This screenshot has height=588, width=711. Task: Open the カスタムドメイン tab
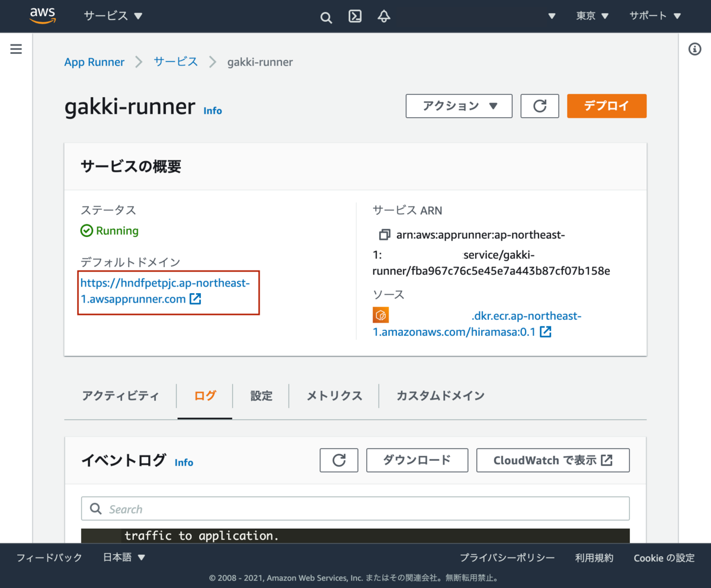(x=440, y=396)
